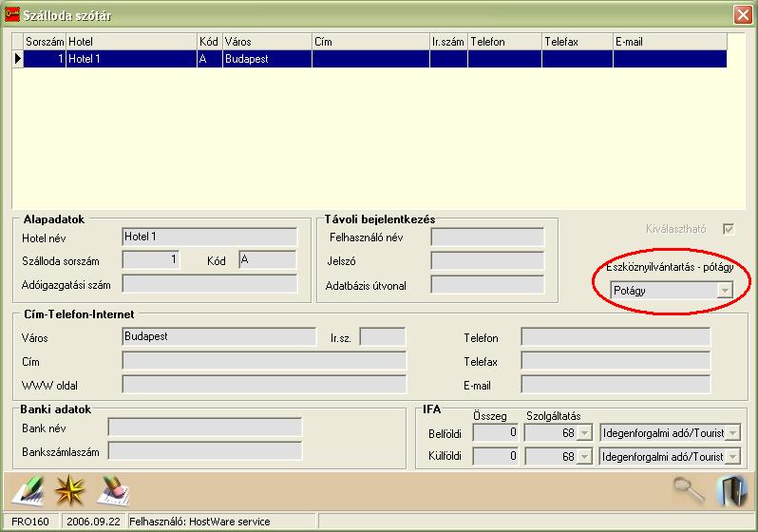Click the Adóigazgatási szám field
Viewport: 758px width, 532px height.
[209, 284]
